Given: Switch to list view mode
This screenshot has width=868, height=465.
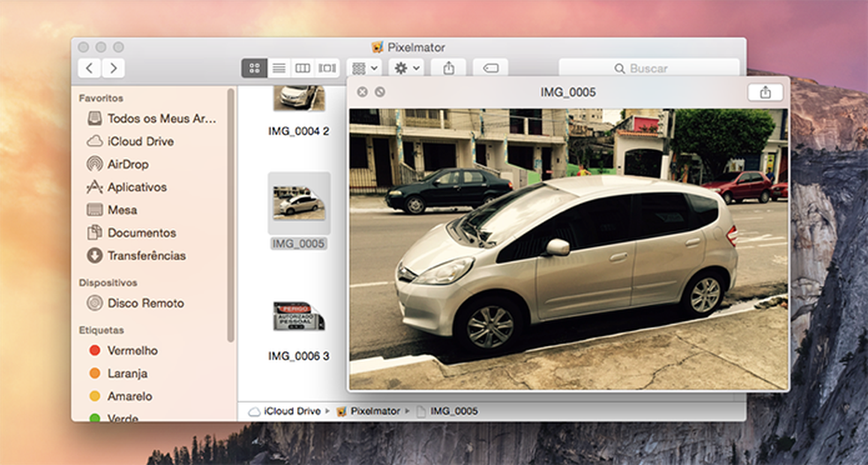Looking at the screenshot, I should pyautogui.click(x=278, y=68).
